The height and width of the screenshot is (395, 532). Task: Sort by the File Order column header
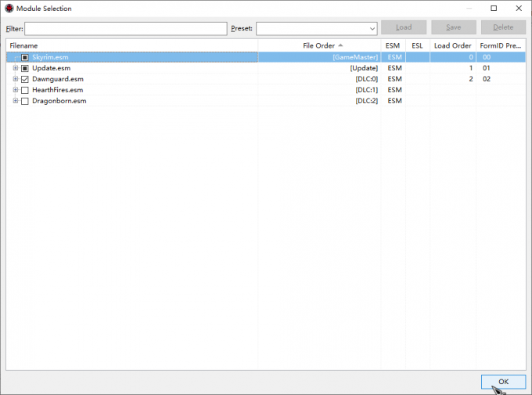[x=319, y=45]
